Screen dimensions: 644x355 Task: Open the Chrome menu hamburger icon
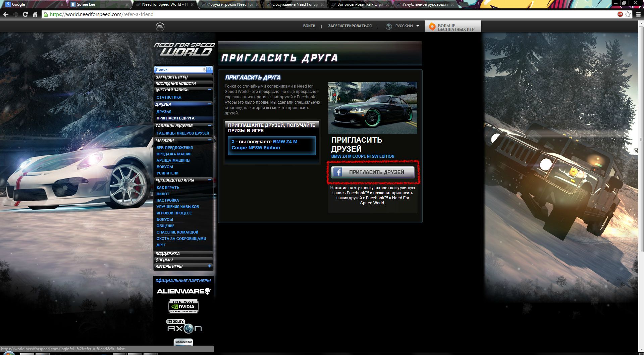point(638,14)
